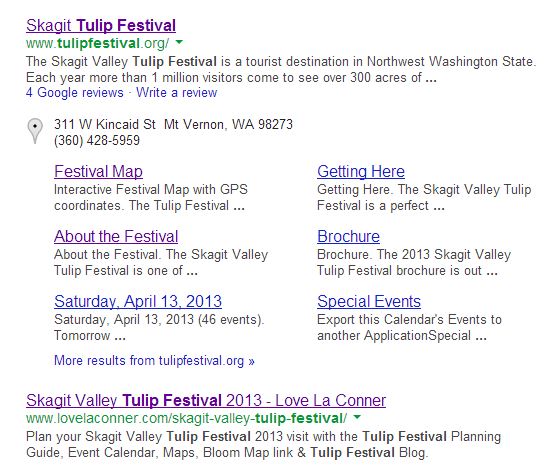Open the About the Festival sitelink

click(x=116, y=236)
